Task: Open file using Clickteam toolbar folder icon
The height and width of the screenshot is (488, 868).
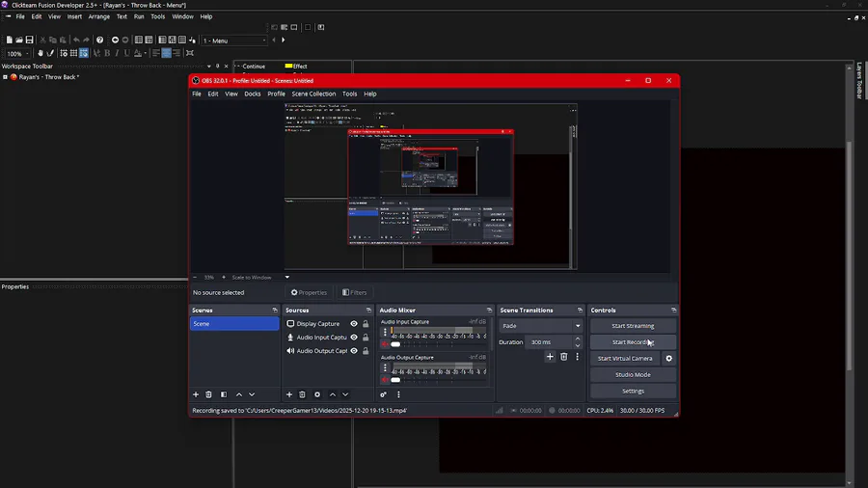Action: coord(19,40)
